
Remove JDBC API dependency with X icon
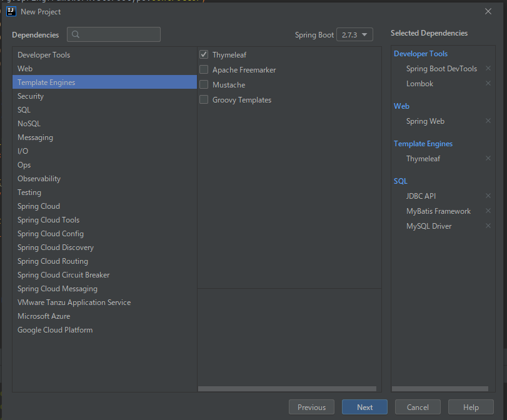coord(488,196)
